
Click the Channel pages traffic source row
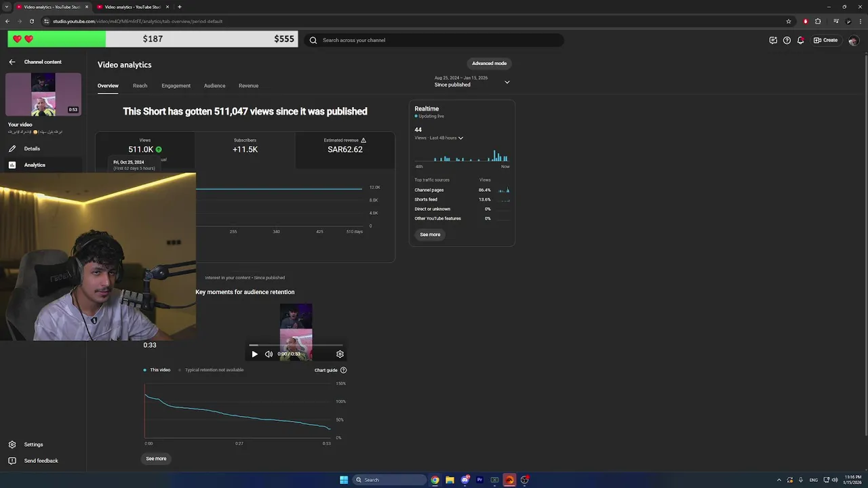pos(462,190)
